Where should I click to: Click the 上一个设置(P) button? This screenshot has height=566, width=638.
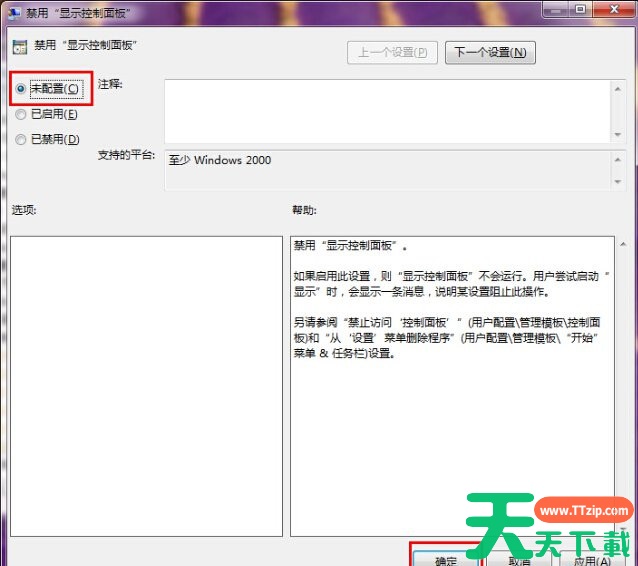(392, 52)
